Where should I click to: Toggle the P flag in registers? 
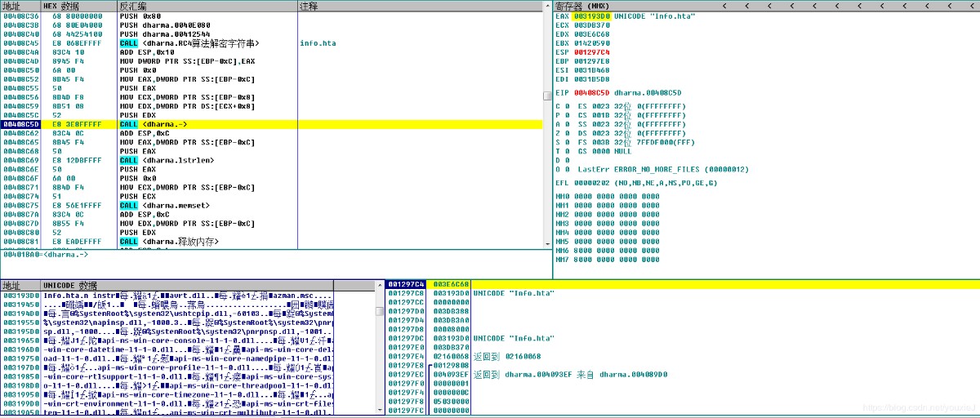pyautogui.click(x=562, y=115)
